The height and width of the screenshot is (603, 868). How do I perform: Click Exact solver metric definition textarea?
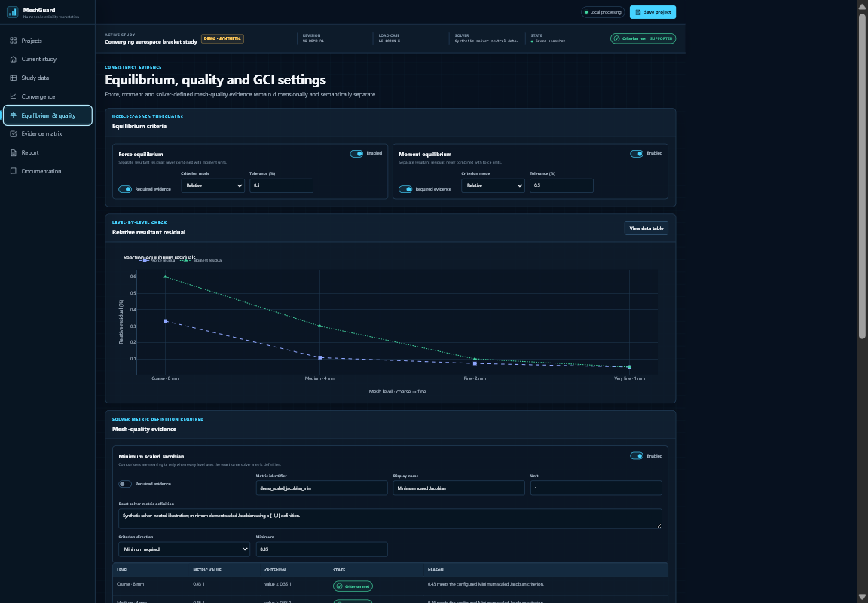tap(390, 519)
